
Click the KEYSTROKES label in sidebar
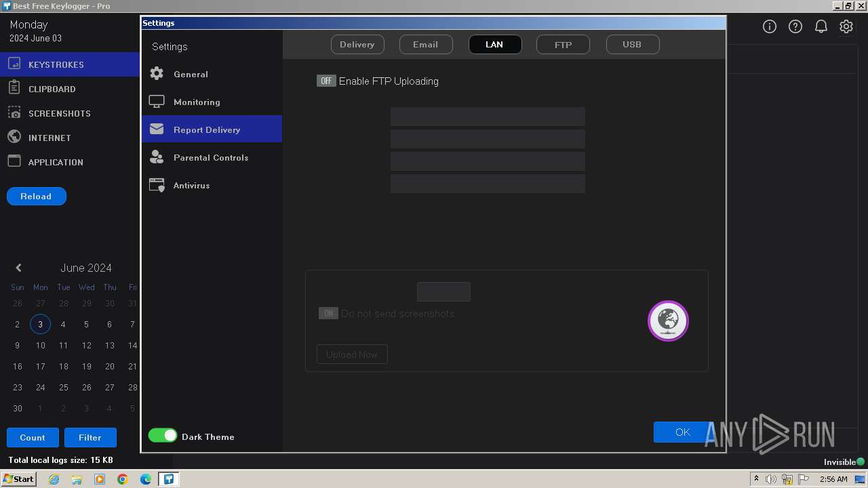56,65
